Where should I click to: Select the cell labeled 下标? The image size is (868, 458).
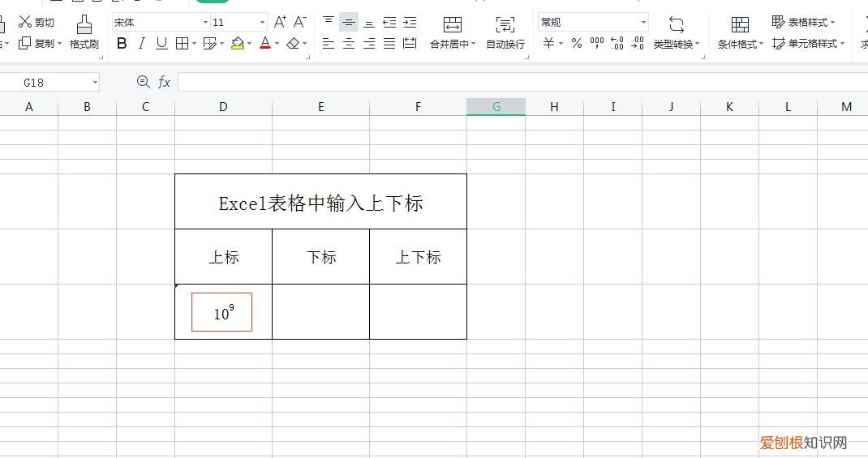click(x=320, y=257)
